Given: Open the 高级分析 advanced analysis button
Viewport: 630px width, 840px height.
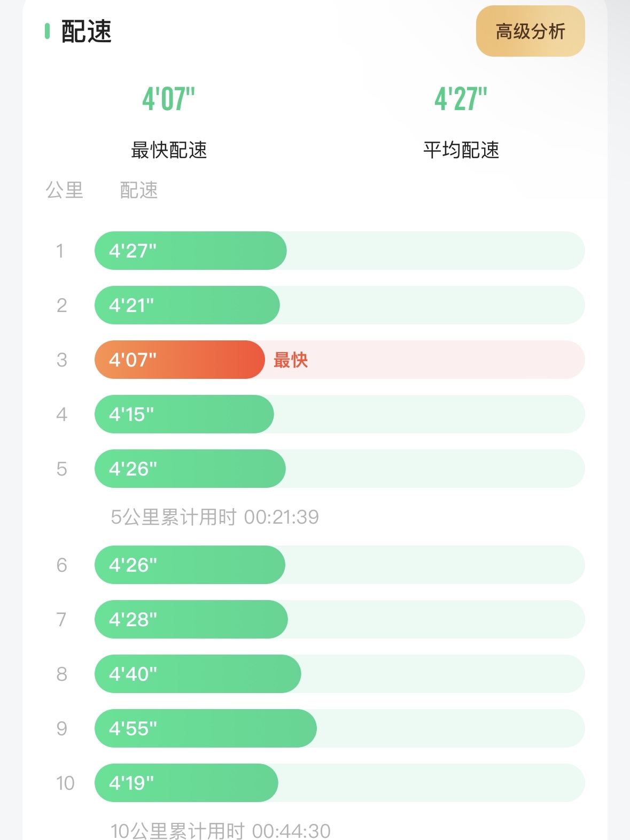Looking at the screenshot, I should (530, 31).
